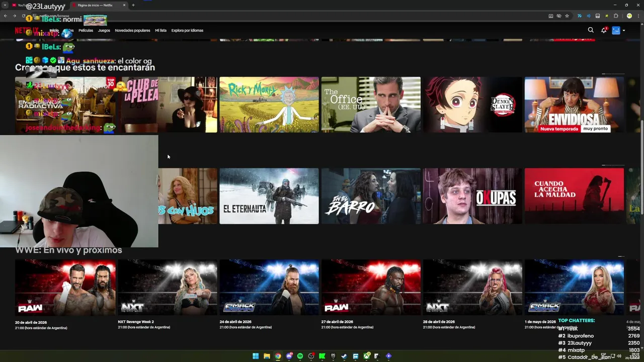Open the RAW 20 de abril event card
The image size is (644, 362).
click(65, 288)
